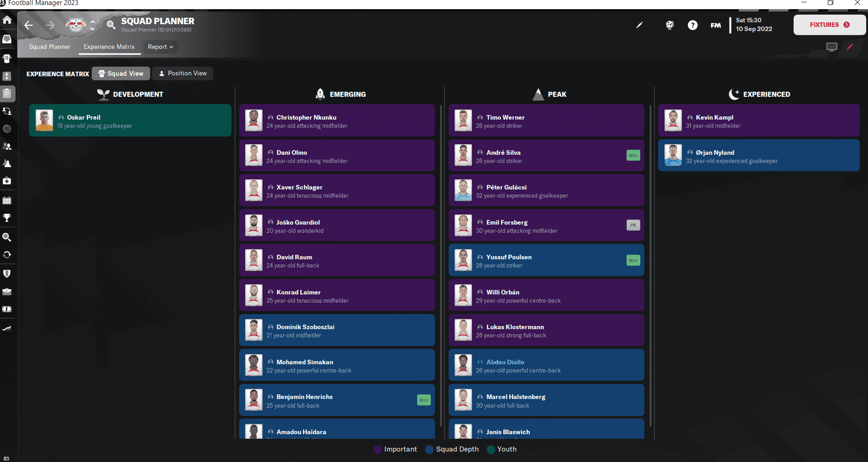Switch to the Experience Matrix tab
Viewport: 868px width, 462px height.
(x=109, y=47)
